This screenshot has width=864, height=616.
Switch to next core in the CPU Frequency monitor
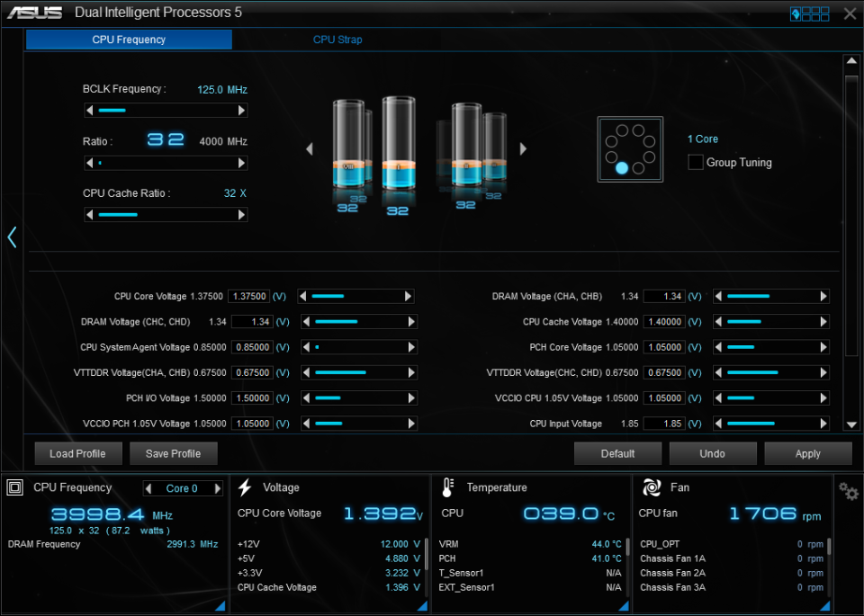click(x=218, y=488)
